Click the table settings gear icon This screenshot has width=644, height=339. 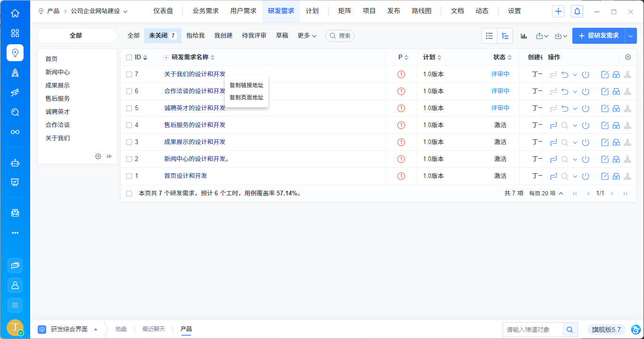(x=628, y=57)
